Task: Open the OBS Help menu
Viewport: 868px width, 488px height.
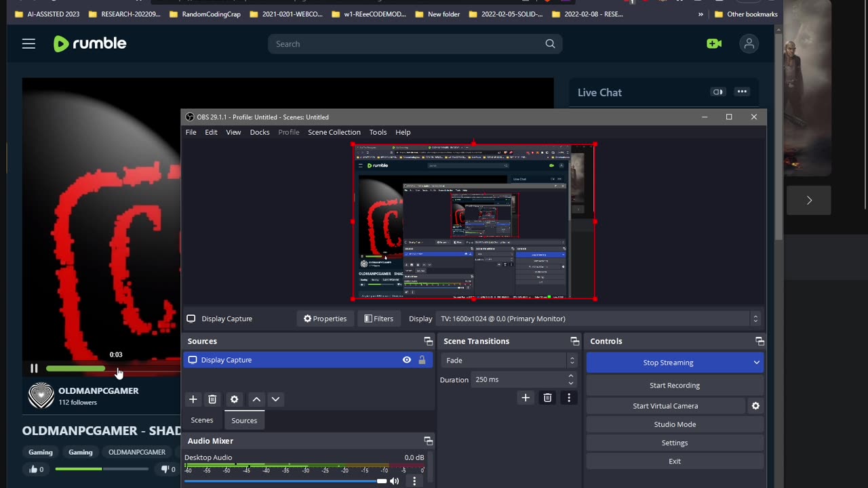Action: (x=403, y=132)
